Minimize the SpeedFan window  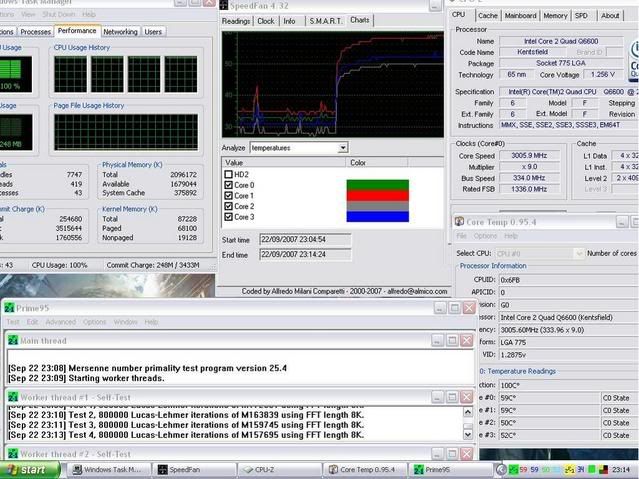coord(435,5)
